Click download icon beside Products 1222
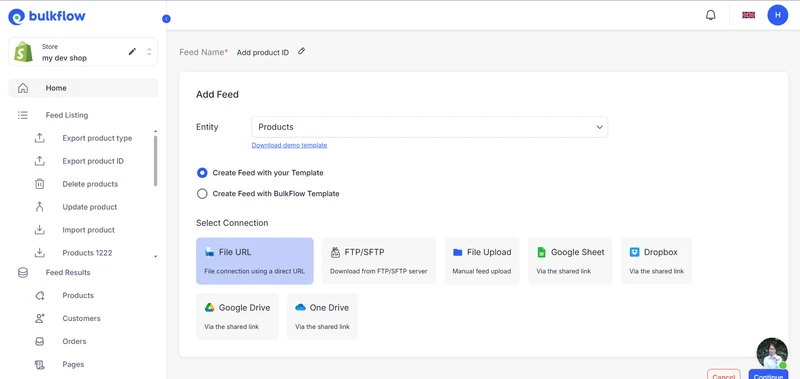Image resolution: width=800 pixels, height=379 pixels. [x=40, y=253]
